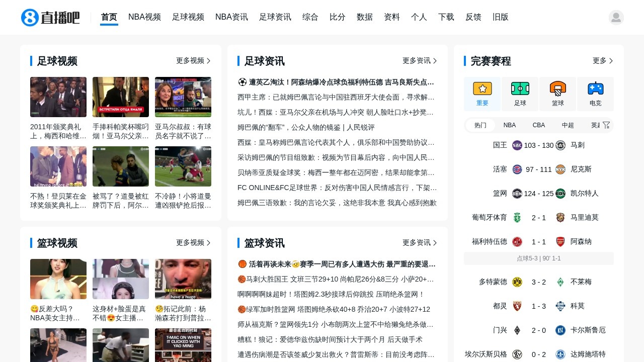Select the 电竞 gamepad category icon
The height and width of the screenshot is (362, 644).
596,88
